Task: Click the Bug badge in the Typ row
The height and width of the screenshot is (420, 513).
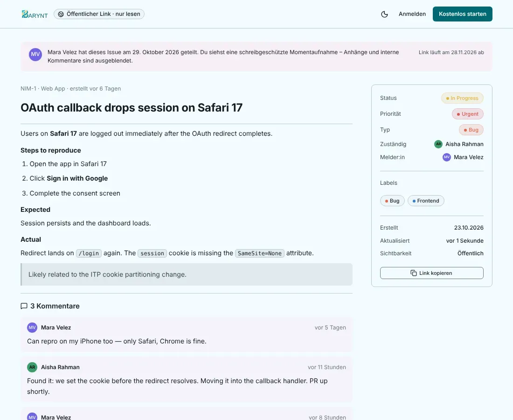Action: point(471,130)
